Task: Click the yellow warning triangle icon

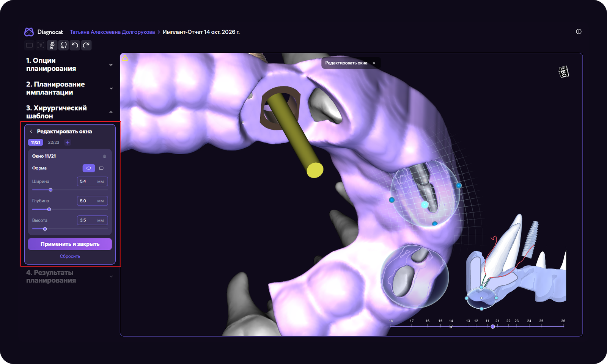Action: 125,58
